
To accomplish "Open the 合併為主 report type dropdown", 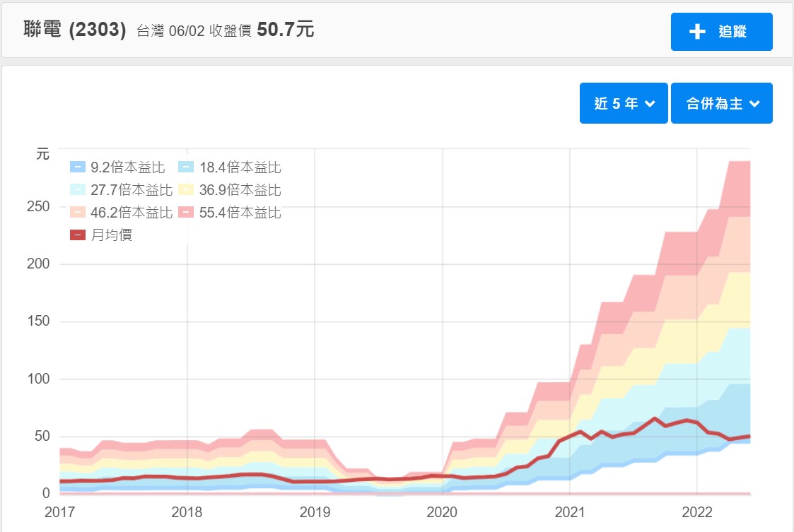I will coord(722,103).
